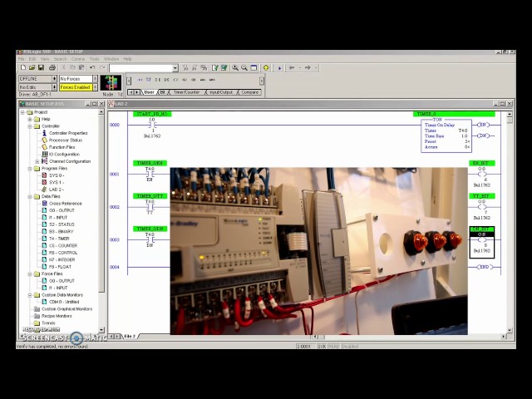This screenshot has height=399, width=532.
Task: Click the project tree vertical scrollbar
Action: click(101, 220)
